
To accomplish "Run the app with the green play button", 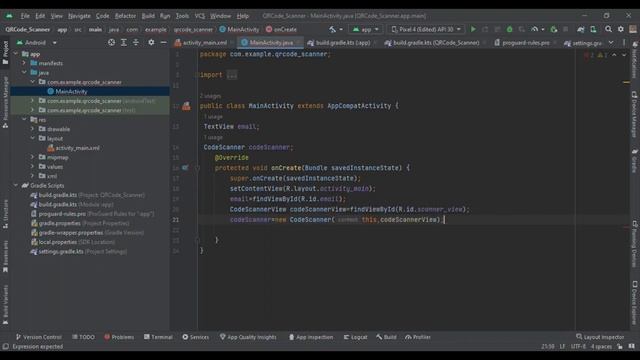I will click(x=473, y=29).
